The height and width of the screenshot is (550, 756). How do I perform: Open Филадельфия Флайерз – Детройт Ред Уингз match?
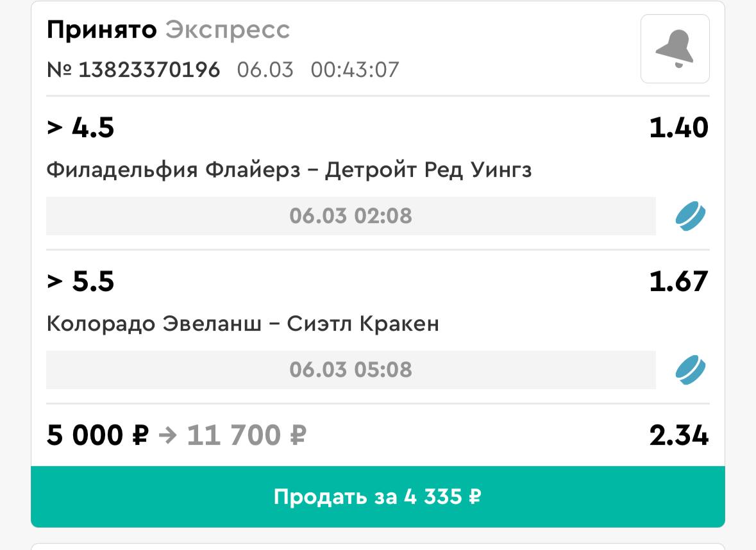click(289, 170)
